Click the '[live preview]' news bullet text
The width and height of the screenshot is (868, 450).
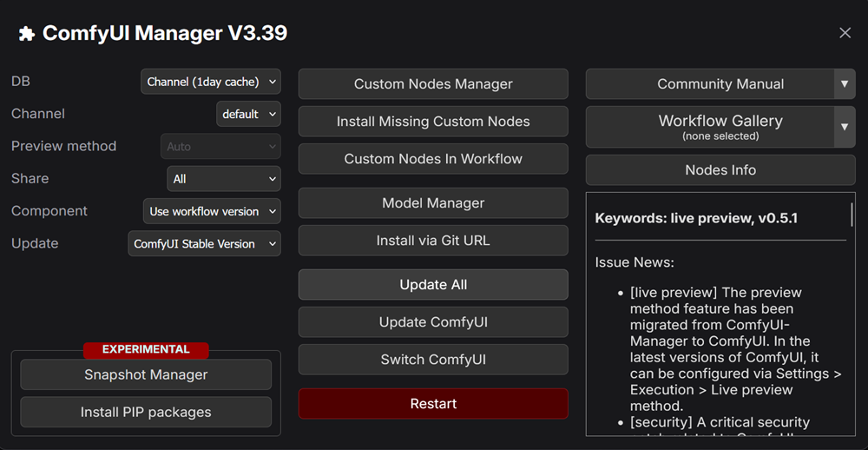735,348
